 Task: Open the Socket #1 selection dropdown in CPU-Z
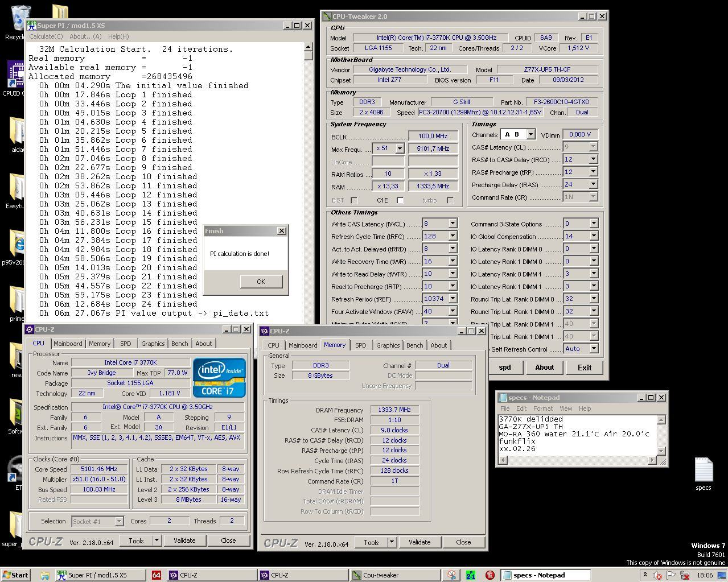coord(118,521)
